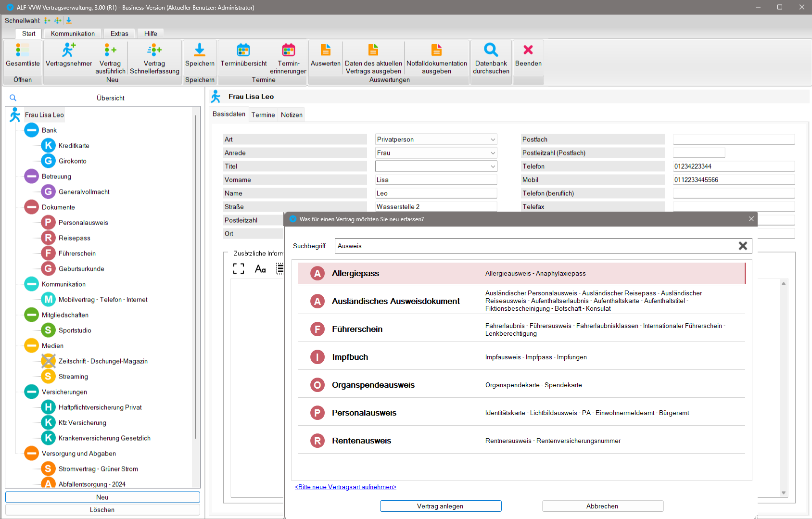Open the Anrede dropdown
This screenshot has width=812, height=519.
[493, 153]
